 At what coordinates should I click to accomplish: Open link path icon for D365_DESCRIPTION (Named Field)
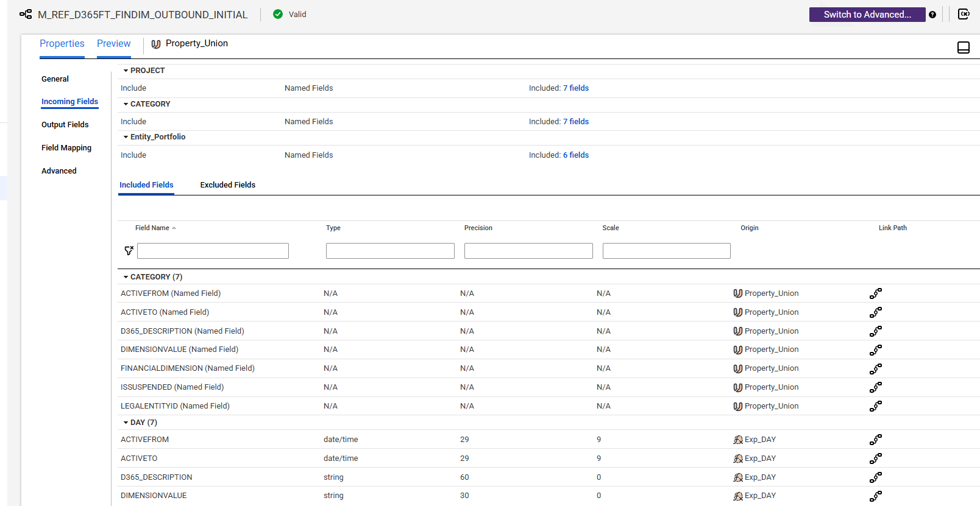coord(876,331)
